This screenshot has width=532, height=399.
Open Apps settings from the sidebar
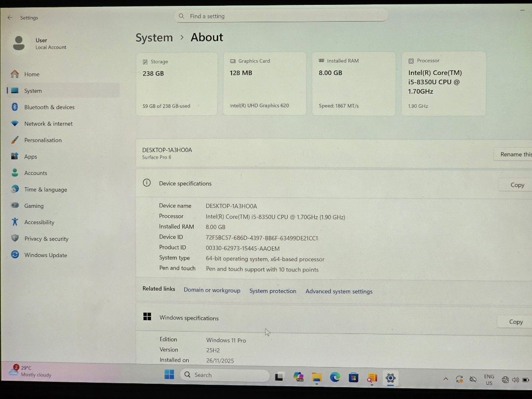pos(30,156)
